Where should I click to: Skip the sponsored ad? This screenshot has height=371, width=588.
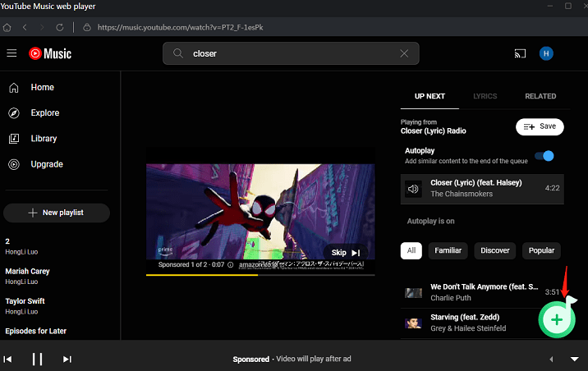click(x=346, y=253)
